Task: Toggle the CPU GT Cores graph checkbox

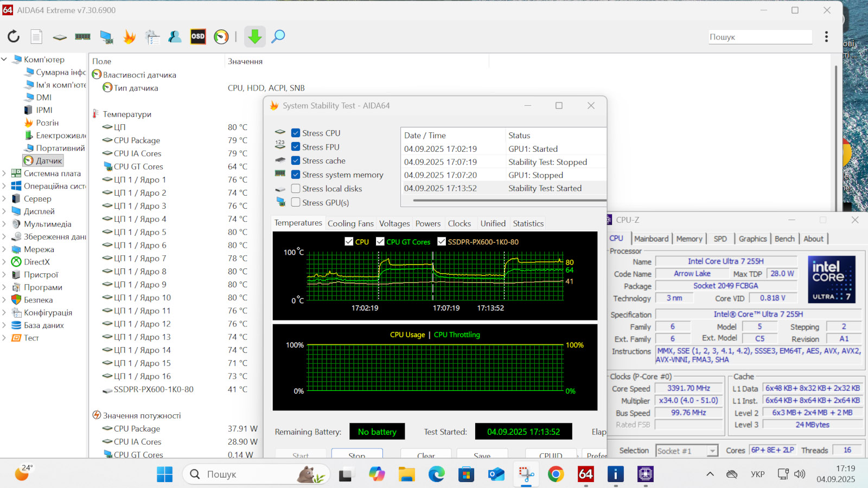Action: (380, 242)
